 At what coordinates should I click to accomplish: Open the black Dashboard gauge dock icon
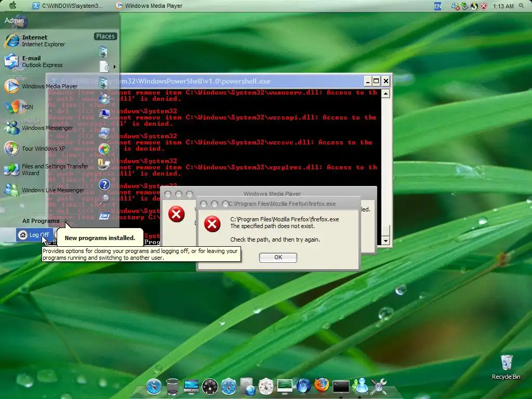point(210,387)
